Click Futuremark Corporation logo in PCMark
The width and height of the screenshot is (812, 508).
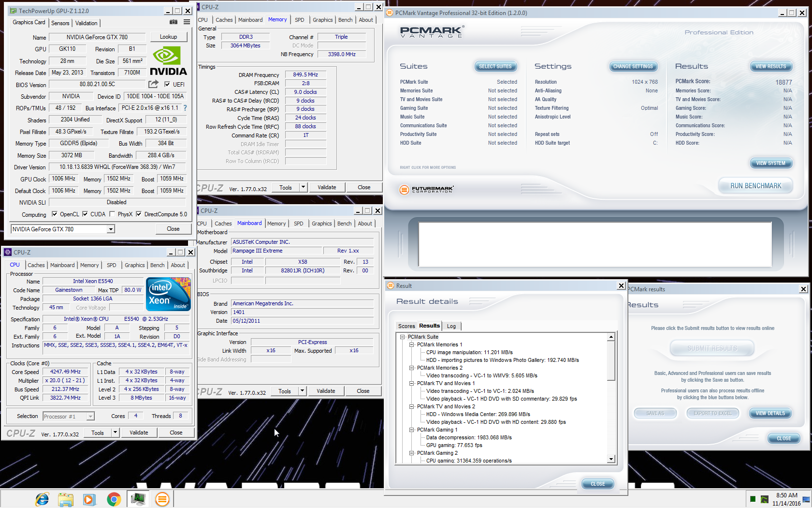point(427,190)
